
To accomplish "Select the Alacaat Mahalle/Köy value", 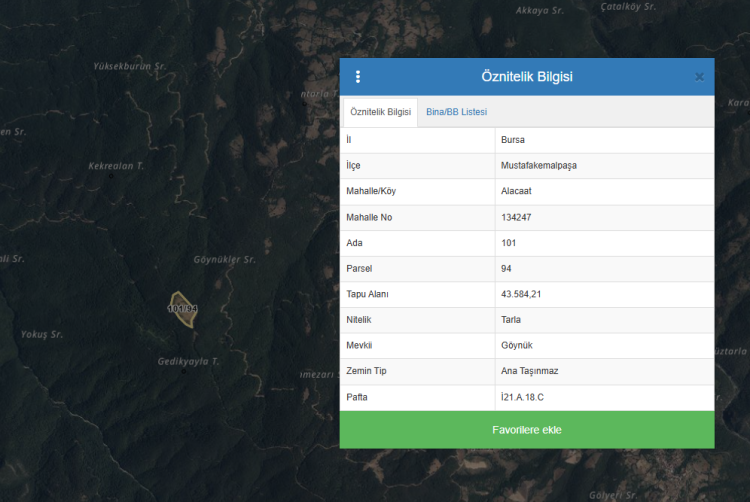I will point(518,192).
